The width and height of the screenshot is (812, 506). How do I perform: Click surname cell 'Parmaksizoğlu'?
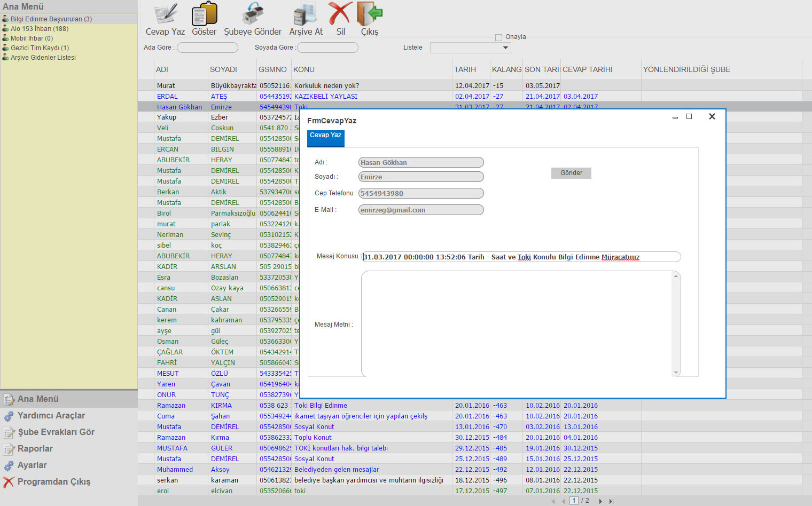coord(233,213)
